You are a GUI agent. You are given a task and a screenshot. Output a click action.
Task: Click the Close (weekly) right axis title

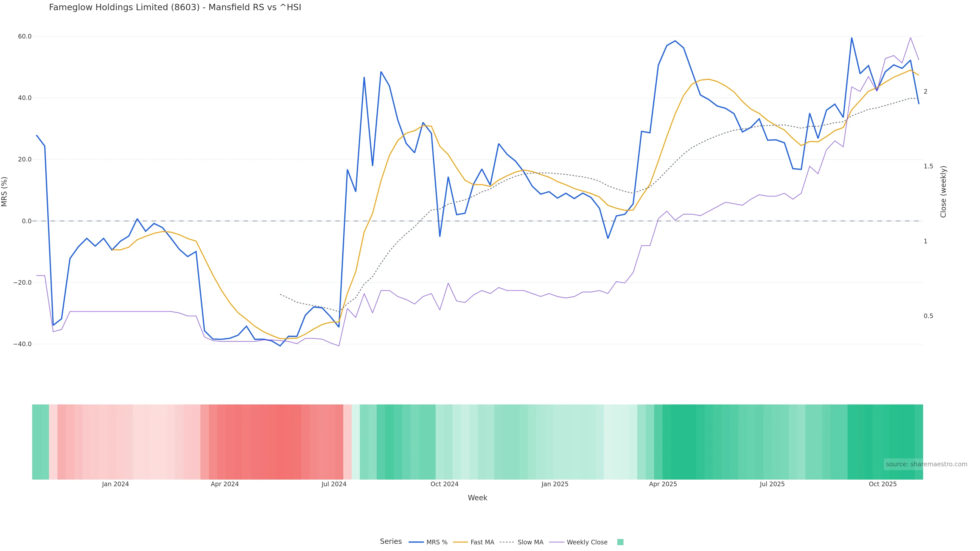pyautogui.click(x=943, y=192)
